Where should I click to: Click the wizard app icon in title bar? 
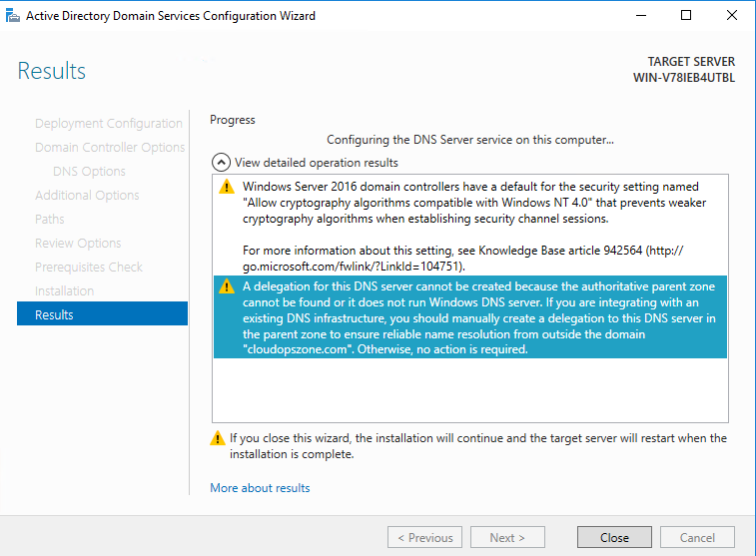point(13,16)
